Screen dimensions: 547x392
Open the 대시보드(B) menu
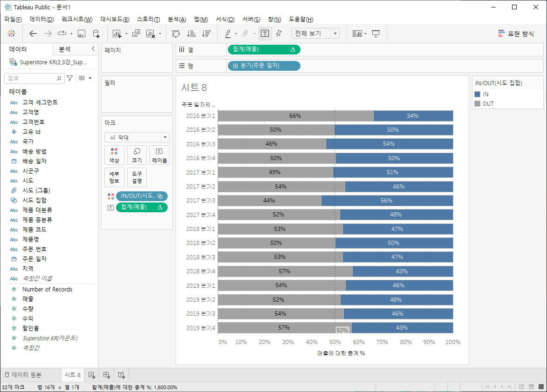(115, 19)
